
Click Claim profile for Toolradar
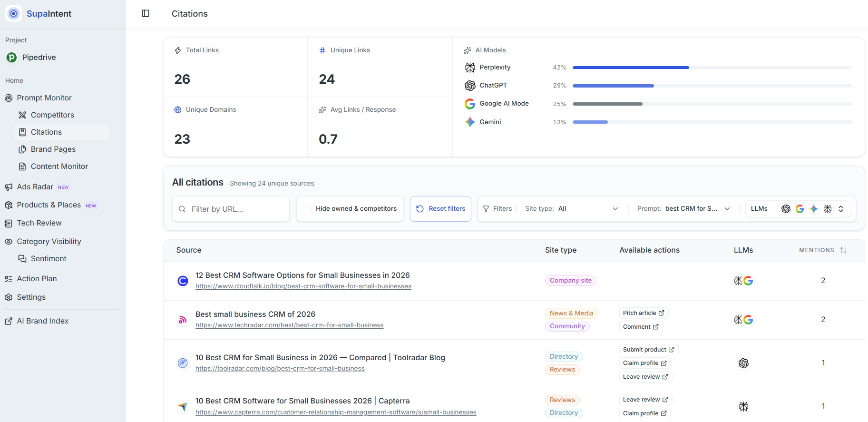(x=645, y=363)
